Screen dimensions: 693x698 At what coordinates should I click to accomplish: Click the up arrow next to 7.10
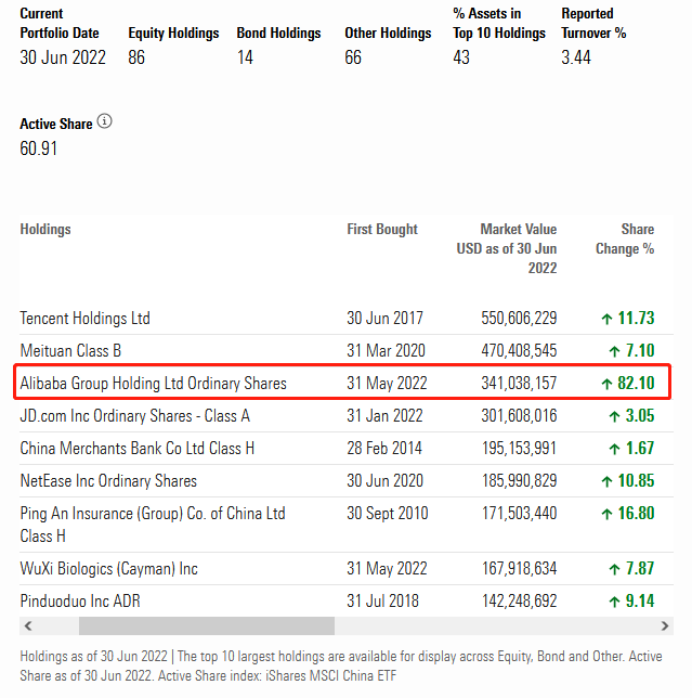[x=614, y=351]
